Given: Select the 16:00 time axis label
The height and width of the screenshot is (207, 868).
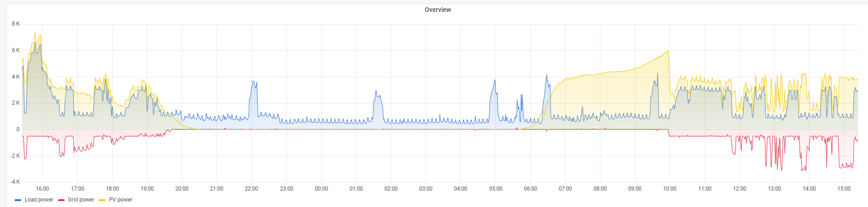Looking at the screenshot, I should (x=42, y=189).
